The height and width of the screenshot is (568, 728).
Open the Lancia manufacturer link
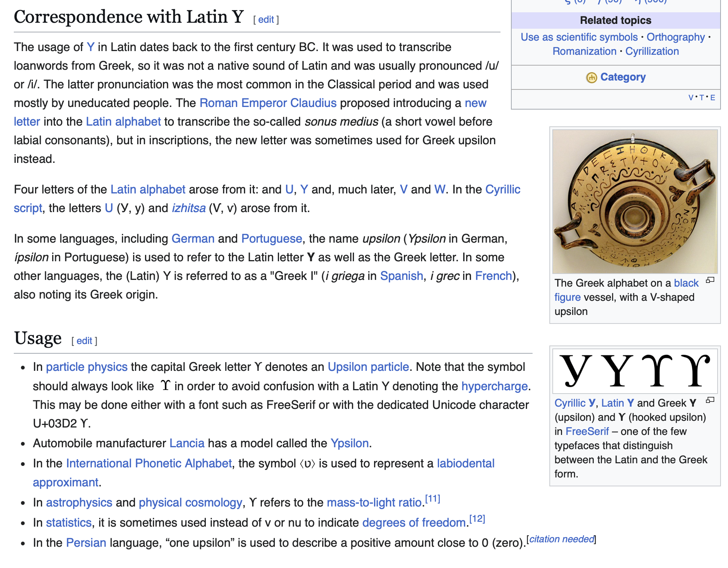(x=187, y=443)
